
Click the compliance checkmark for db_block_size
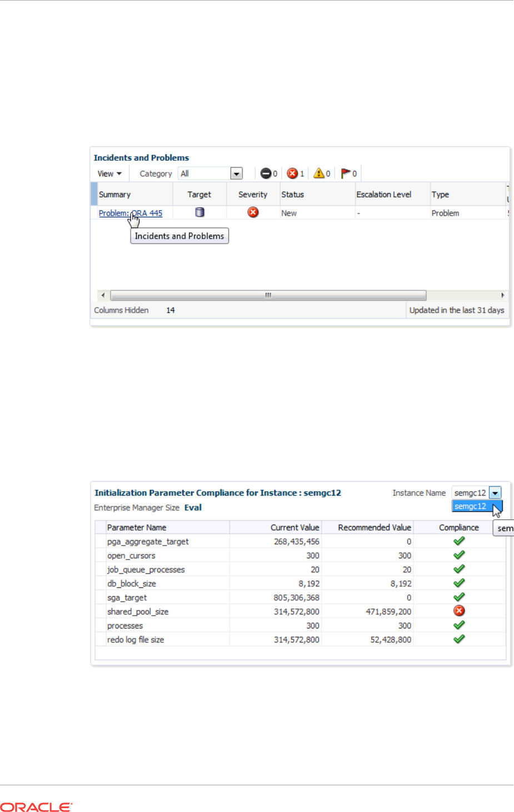click(x=459, y=583)
